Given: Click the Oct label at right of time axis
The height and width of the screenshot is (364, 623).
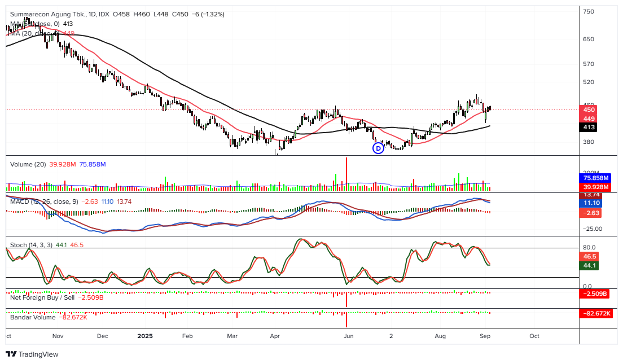Looking at the screenshot, I should point(534,336).
